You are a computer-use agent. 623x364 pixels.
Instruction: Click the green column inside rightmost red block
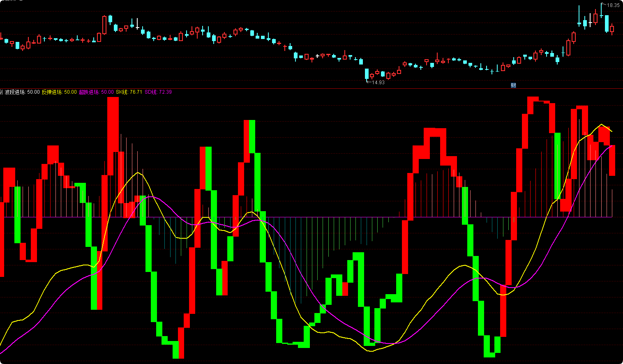558,166
